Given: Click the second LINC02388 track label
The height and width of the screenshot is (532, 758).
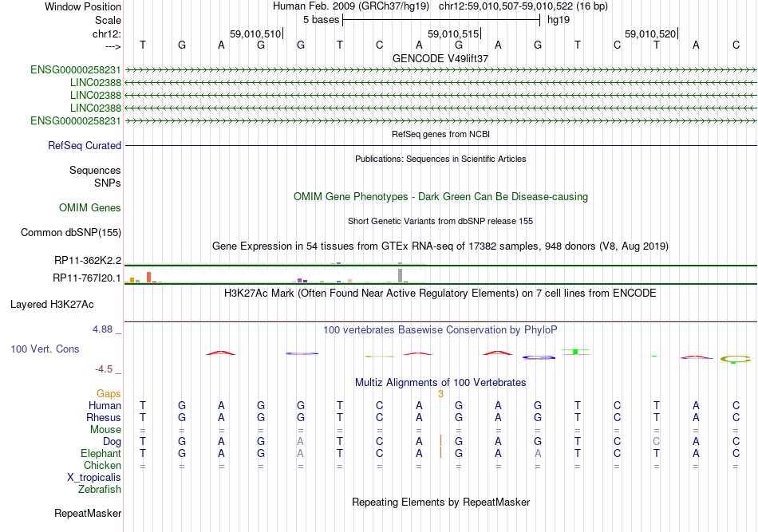Looking at the screenshot, I should [x=95, y=95].
